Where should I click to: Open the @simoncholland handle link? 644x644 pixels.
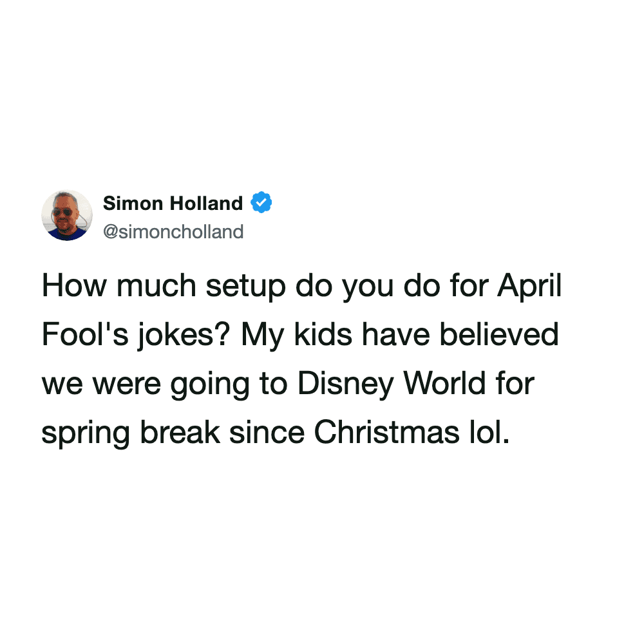pos(173,232)
